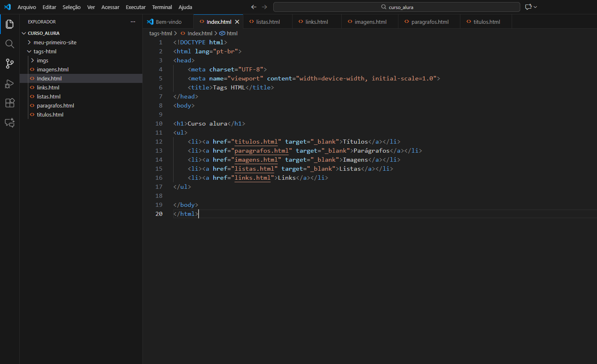Open the Chat icon in activity bar

(x=9, y=123)
